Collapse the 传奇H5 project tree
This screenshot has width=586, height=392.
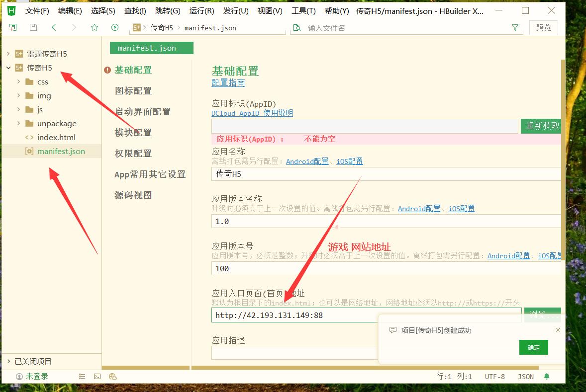click(8, 68)
